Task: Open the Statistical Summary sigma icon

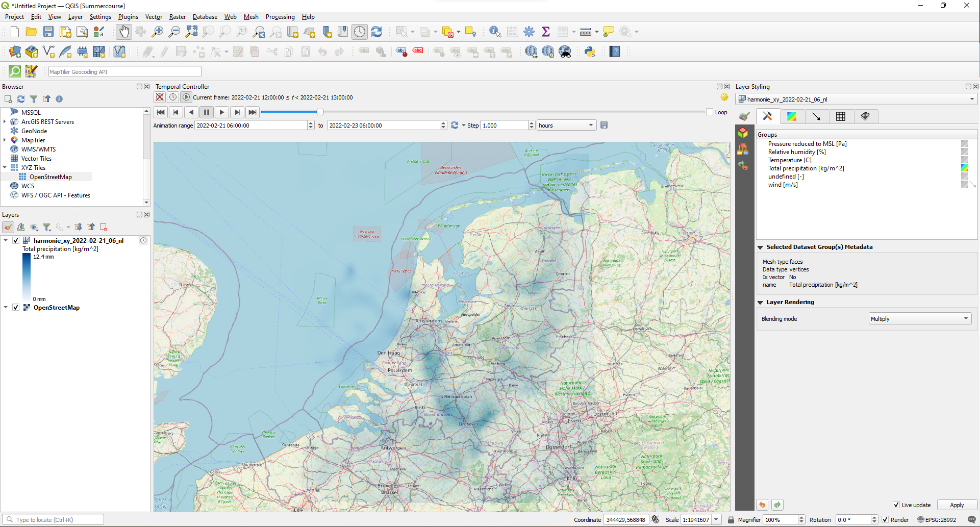Action: pyautogui.click(x=546, y=32)
